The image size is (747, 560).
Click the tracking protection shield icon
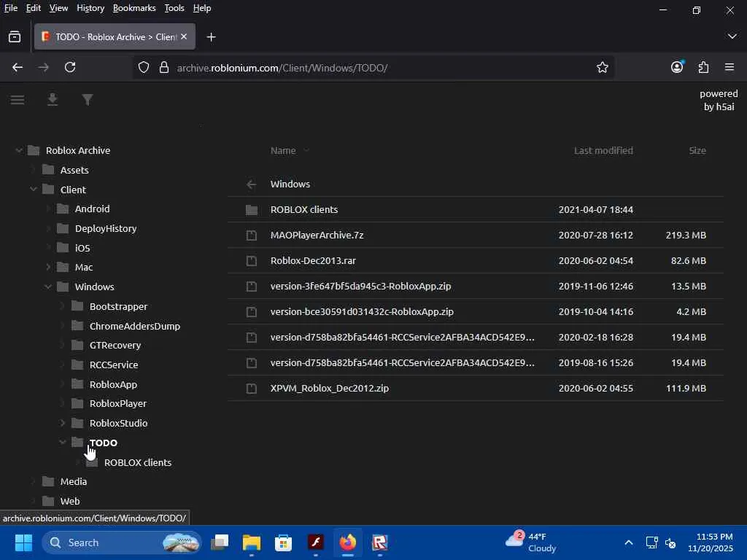144,67
